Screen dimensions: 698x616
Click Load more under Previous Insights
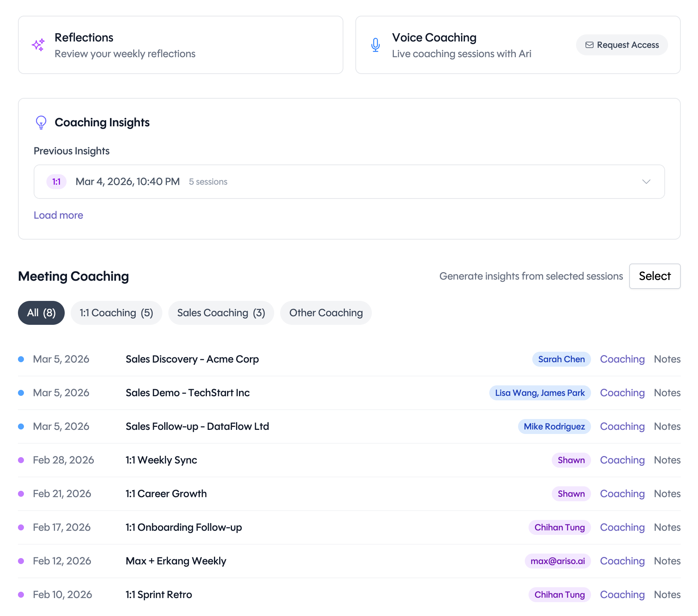58,215
